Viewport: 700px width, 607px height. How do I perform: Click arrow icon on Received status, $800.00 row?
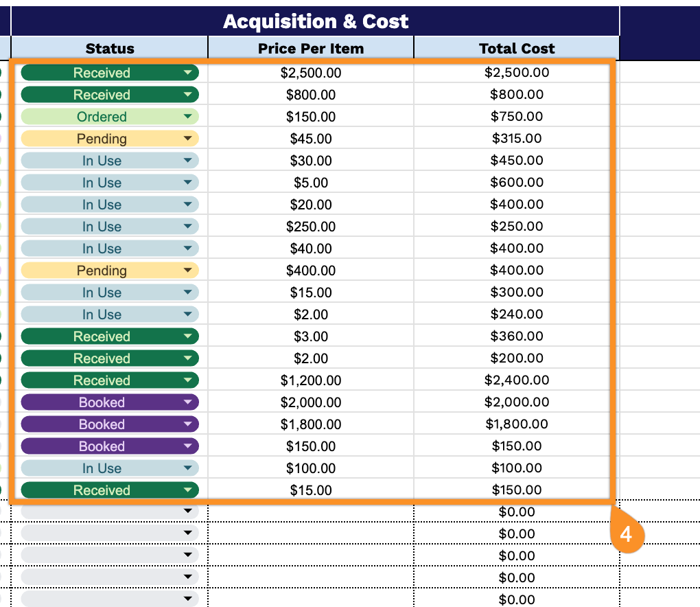click(188, 95)
